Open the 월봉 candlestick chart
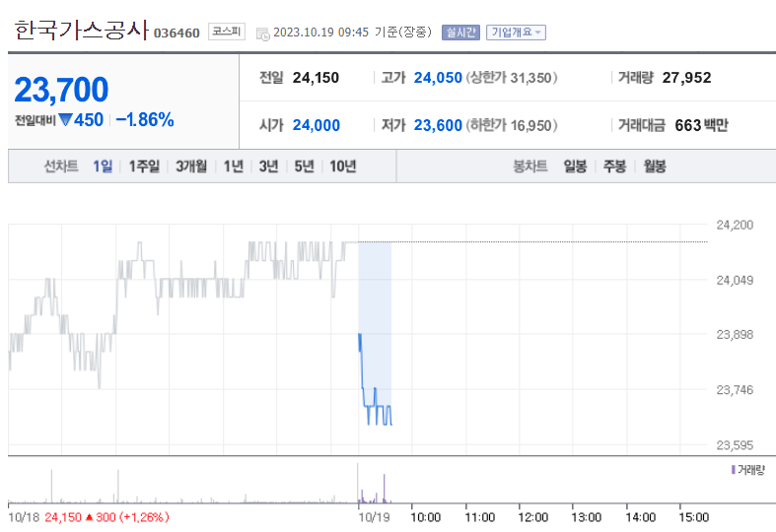The height and width of the screenshot is (532, 776). (x=655, y=166)
